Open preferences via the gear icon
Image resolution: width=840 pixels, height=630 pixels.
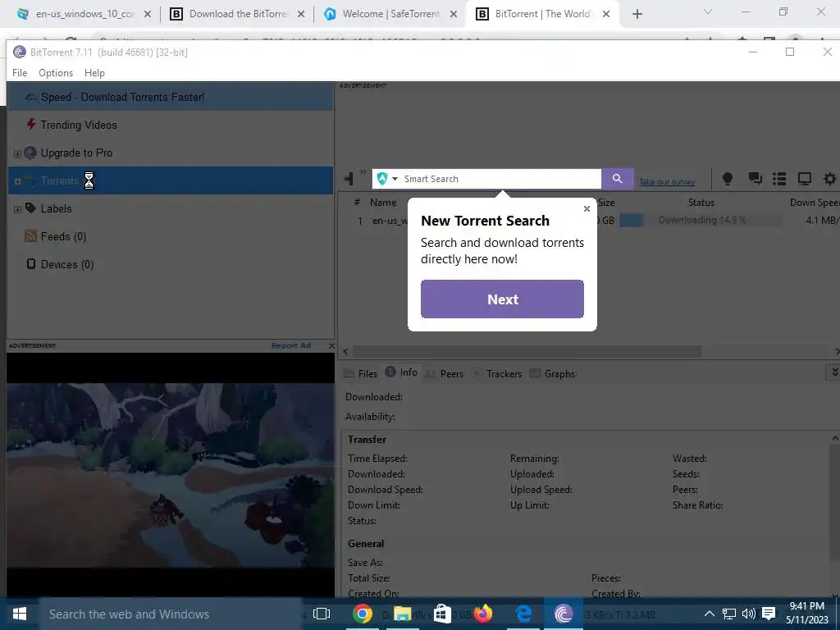click(x=829, y=179)
